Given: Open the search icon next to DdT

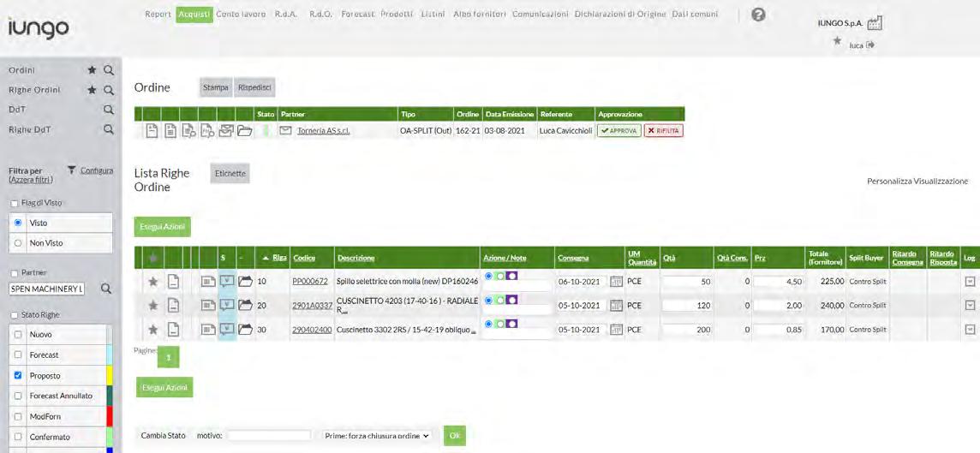Looking at the screenshot, I should (x=108, y=110).
